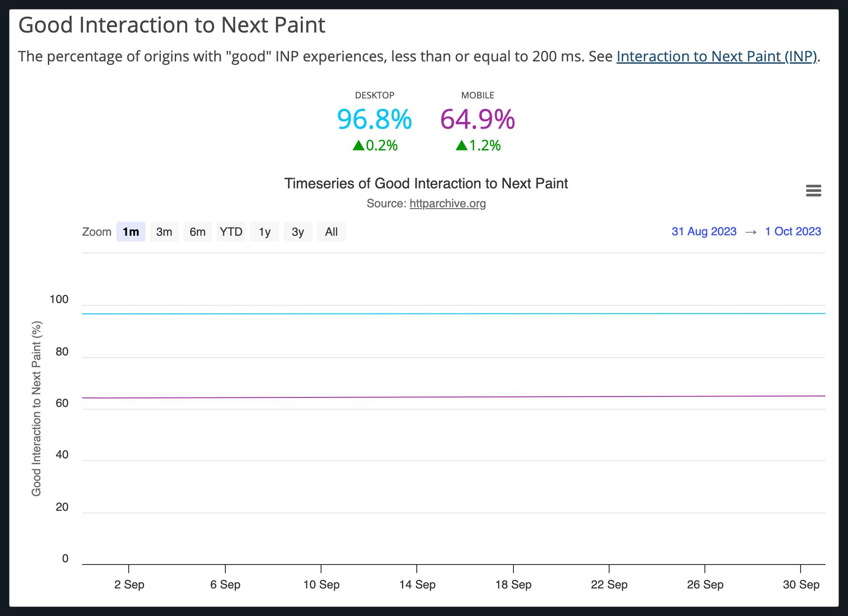Choose the YTD zoom option

231,232
